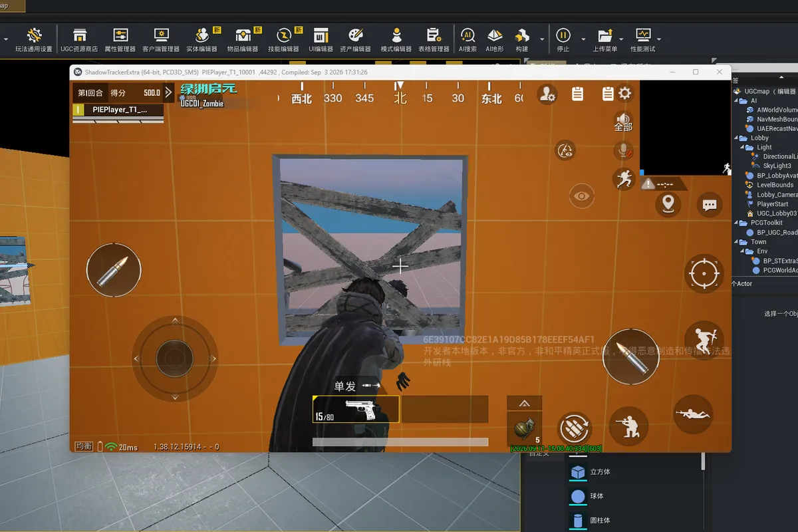Stop play session with 停止
798x532 pixels.
point(563,40)
